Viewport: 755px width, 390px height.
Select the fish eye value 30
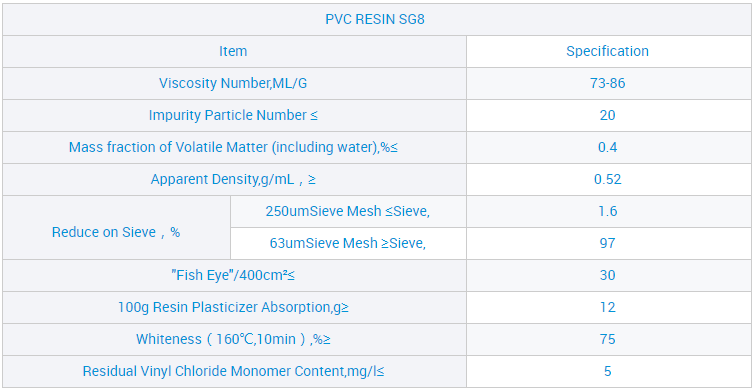pos(607,275)
